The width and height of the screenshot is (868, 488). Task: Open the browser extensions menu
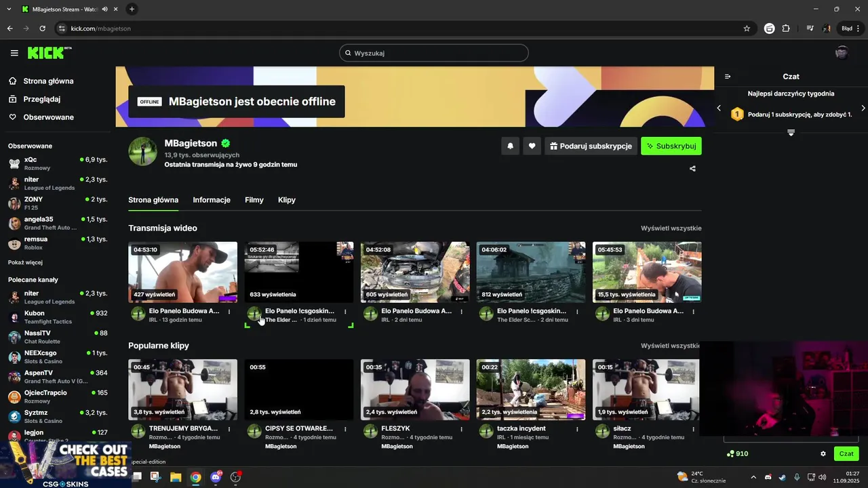[786, 28]
